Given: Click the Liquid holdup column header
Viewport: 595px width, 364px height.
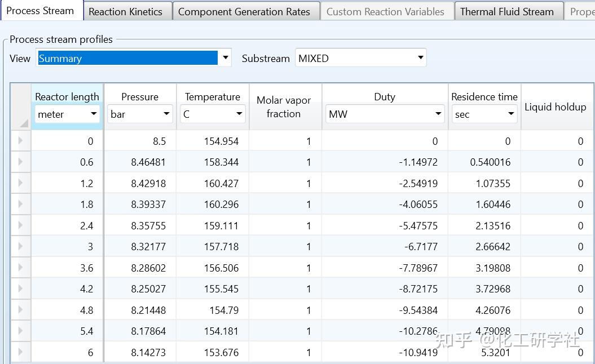Looking at the screenshot, I should [556, 107].
